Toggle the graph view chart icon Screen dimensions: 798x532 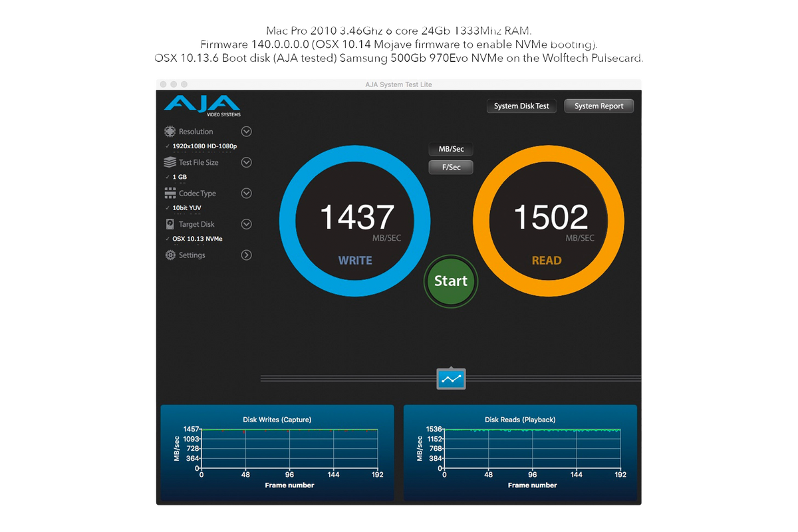point(451,379)
